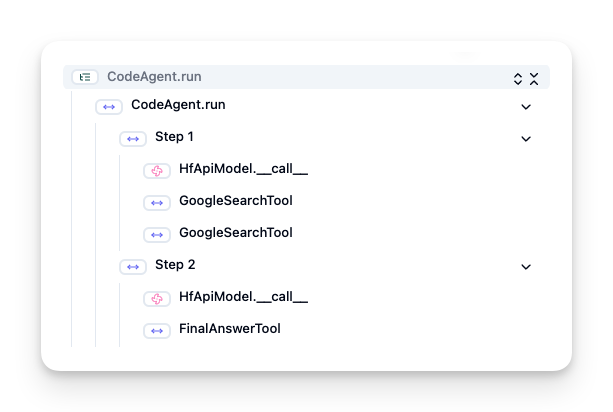Click the icon of the second GoogleSearchTool span
Screen dimensions: 613x412
click(x=157, y=234)
